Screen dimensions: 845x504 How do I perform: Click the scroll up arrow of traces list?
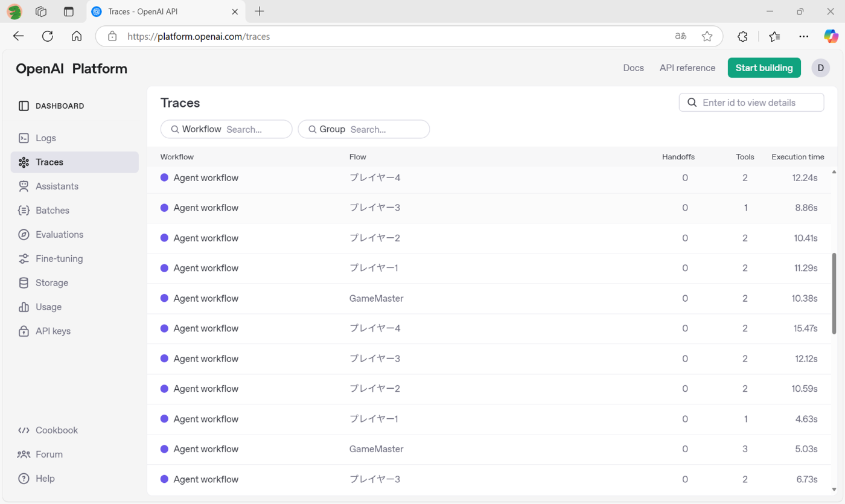[x=834, y=172]
